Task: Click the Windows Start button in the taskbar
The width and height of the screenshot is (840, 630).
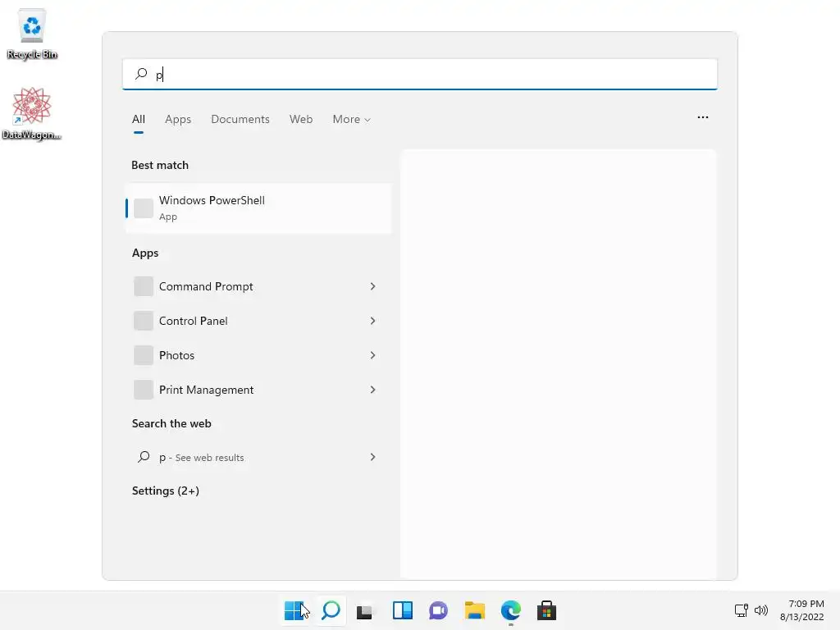Action: point(294,610)
